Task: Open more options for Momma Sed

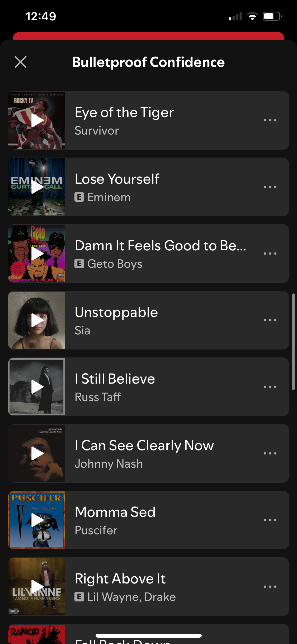Action: [x=270, y=520]
